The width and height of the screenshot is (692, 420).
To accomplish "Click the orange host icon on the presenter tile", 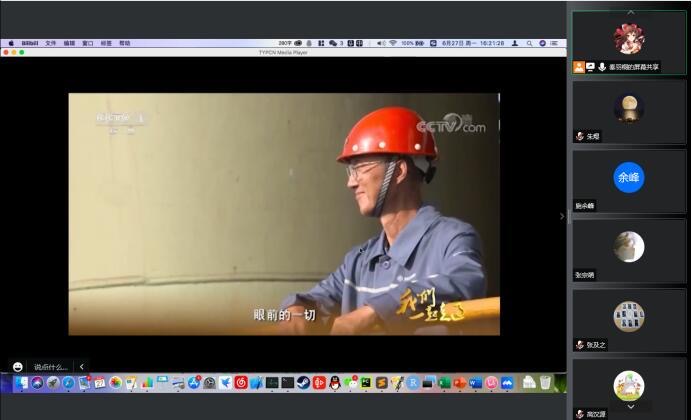I will (579, 67).
